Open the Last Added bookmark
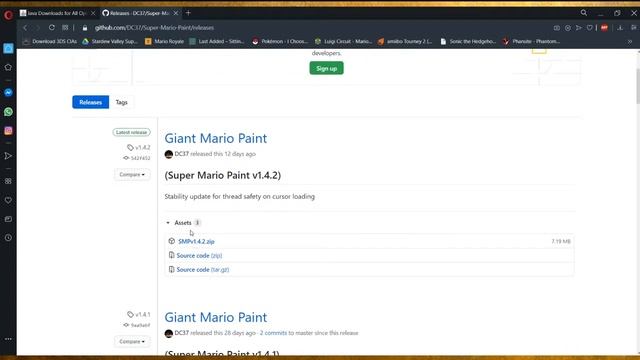 [x=217, y=41]
